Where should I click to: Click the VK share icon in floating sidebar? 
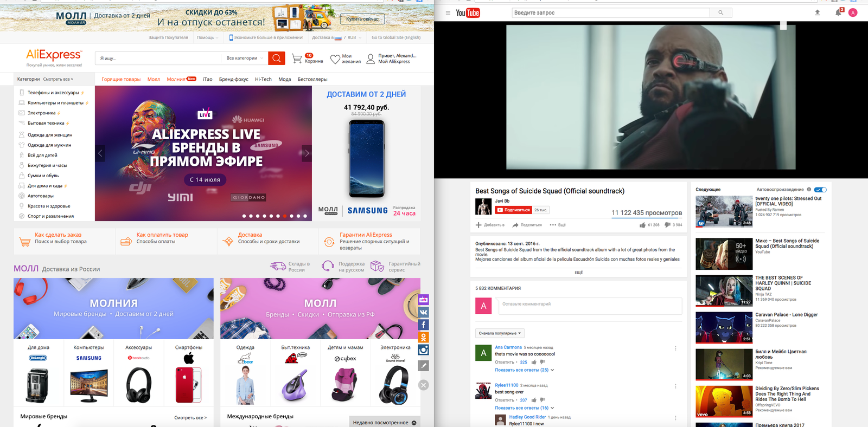pos(424,312)
